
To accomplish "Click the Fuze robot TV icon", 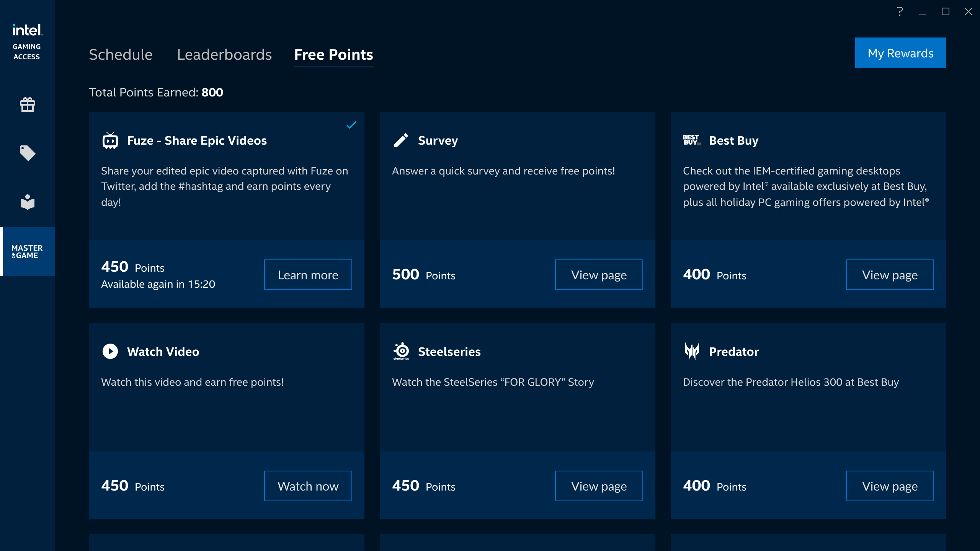I will coord(110,140).
